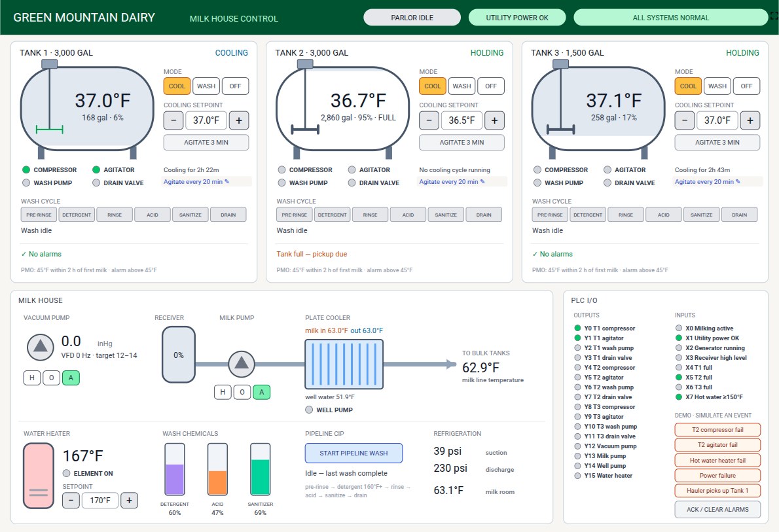This screenshot has width=779, height=532.
Task: Click X5 T2 full input LED
Action: pyautogui.click(x=679, y=377)
